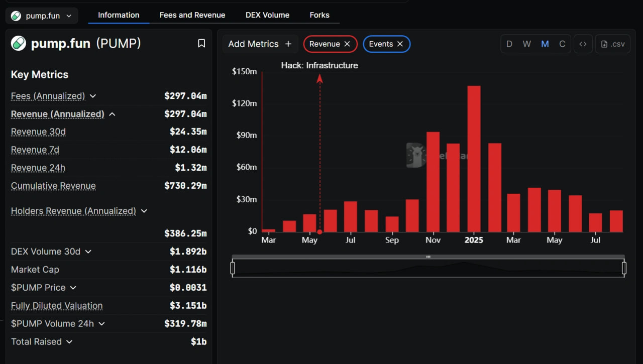The image size is (643, 364).
Task: Open the Fees and Revenue tab
Action: pyautogui.click(x=192, y=15)
